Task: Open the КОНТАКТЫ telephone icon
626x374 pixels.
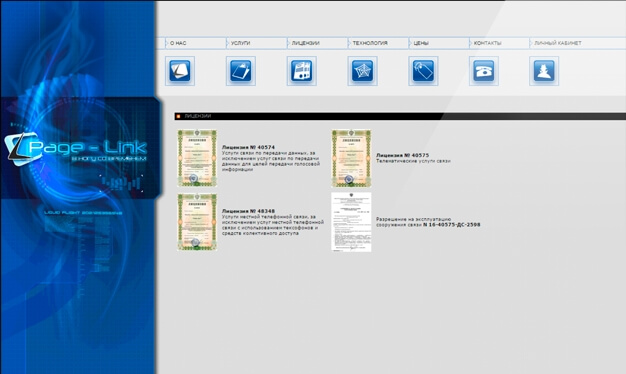Action: (484, 71)
